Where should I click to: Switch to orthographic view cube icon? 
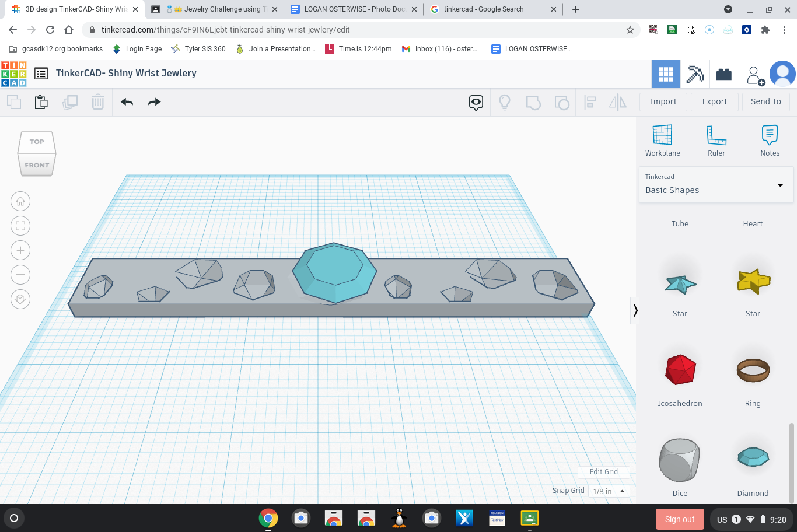tap(20, 300)
